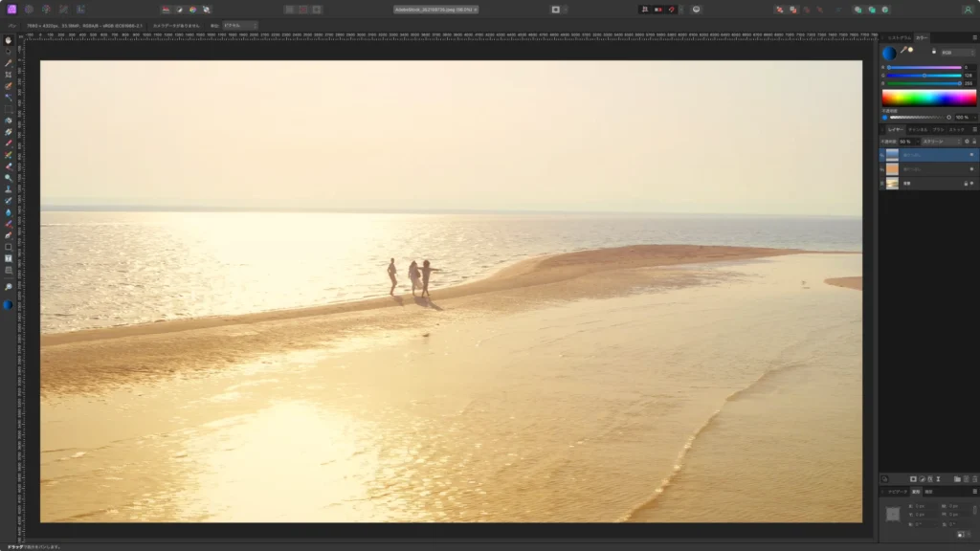Toggle visibility of the 背景 layer
Viewport: 980px width, 551px height.
pos(973,182)
